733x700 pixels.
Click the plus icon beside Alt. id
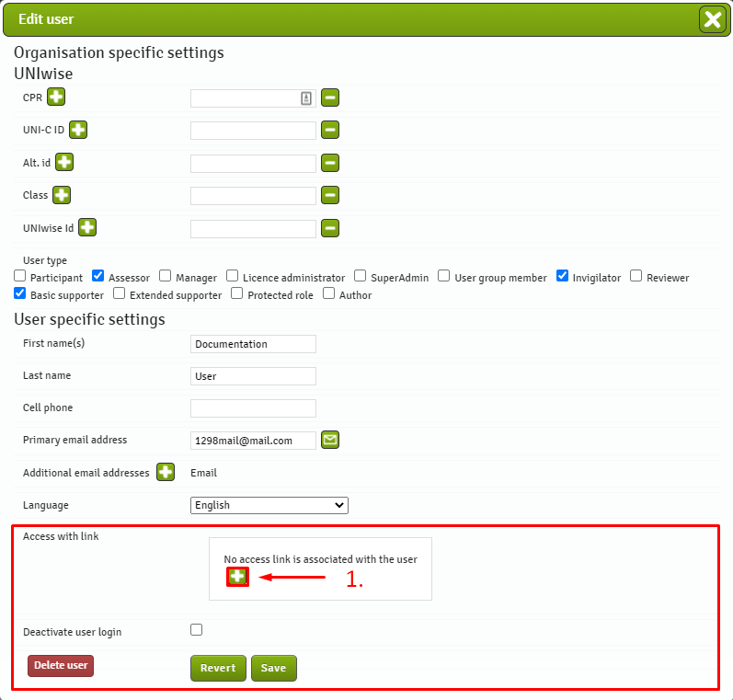pos(64,163)
